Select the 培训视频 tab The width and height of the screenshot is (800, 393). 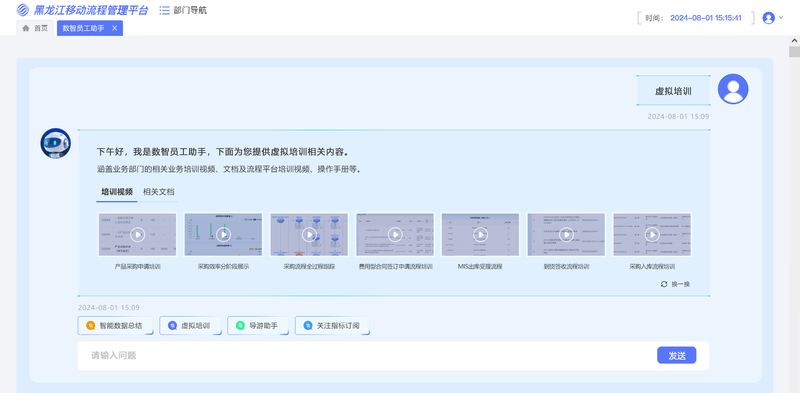(117, 192)
